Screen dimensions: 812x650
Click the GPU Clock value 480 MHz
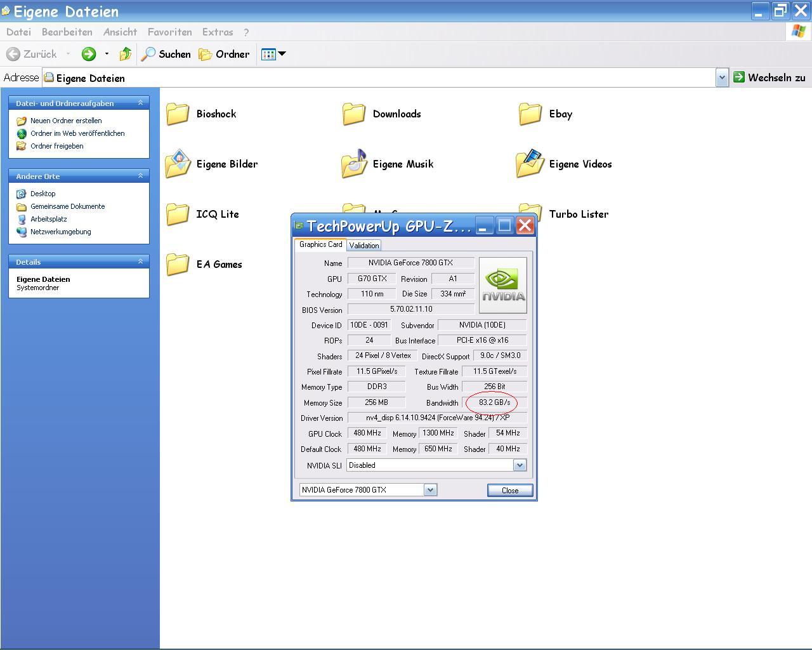point(367,433)
